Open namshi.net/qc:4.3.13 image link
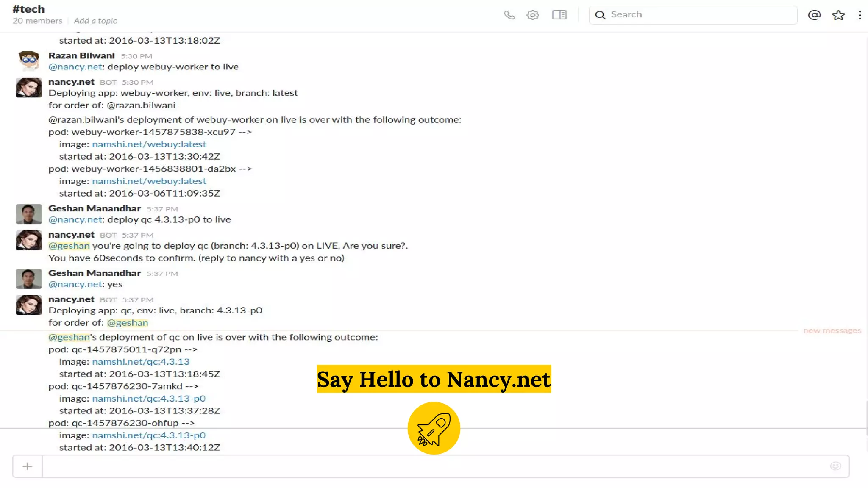The width and height of the screenshot is (868, 488). click(141, 362)
